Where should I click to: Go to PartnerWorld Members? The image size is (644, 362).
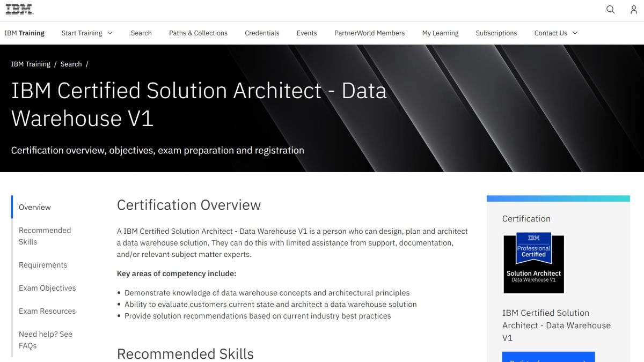pos(369,33)
